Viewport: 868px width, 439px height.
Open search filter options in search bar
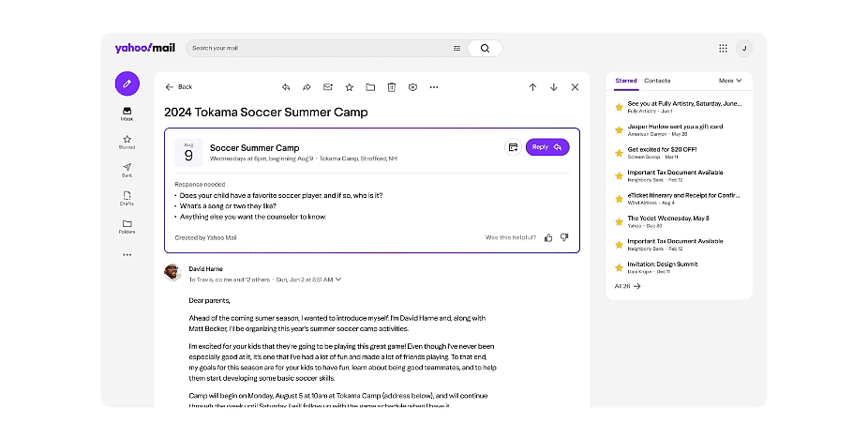[x=457, y=48]
